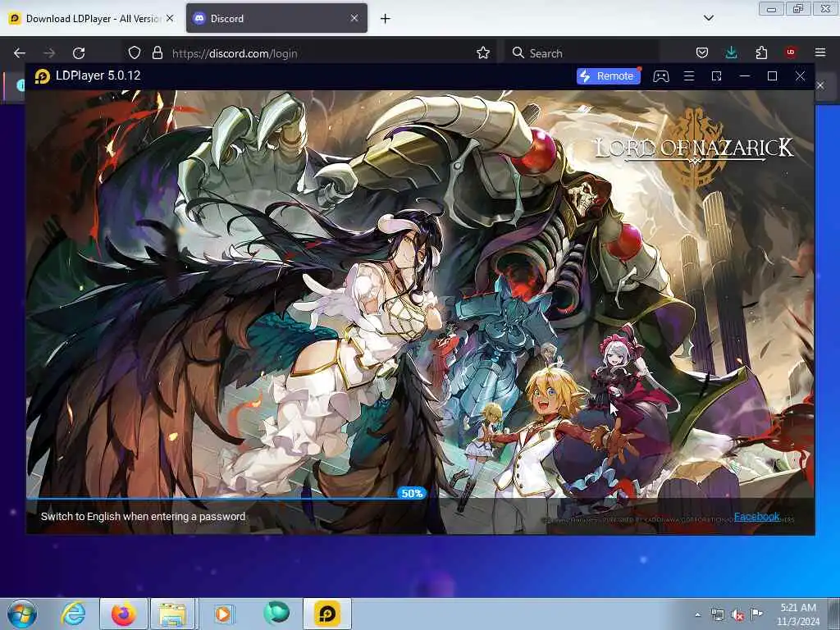Open the extensions puzzle icon

click(761, 52)
